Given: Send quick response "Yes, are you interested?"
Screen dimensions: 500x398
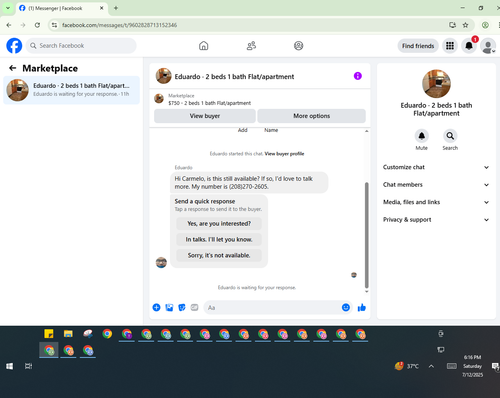Looking at the screenshot, I should (x=219, y=223).
